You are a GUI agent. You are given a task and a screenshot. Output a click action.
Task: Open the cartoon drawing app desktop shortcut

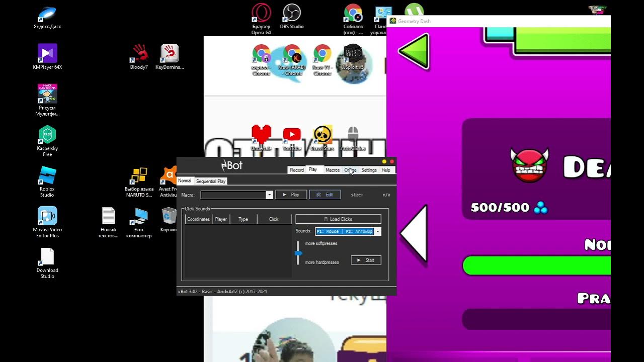pyautogui.click(x=47, y=100)
